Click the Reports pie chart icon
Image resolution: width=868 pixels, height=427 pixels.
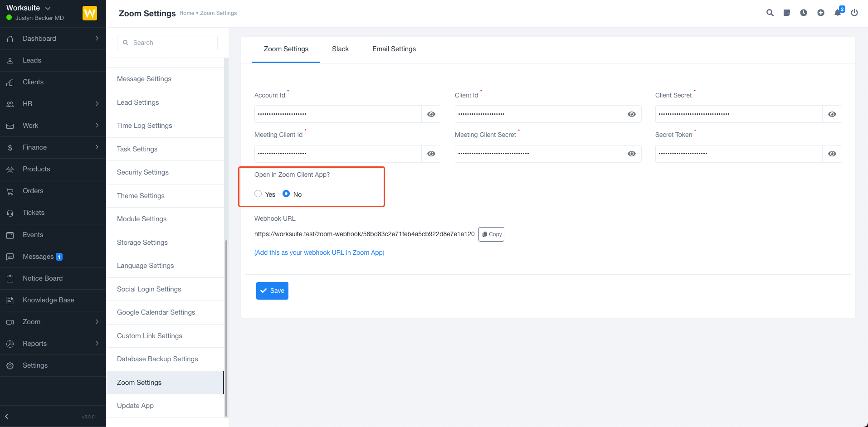(x=10, y=344)
